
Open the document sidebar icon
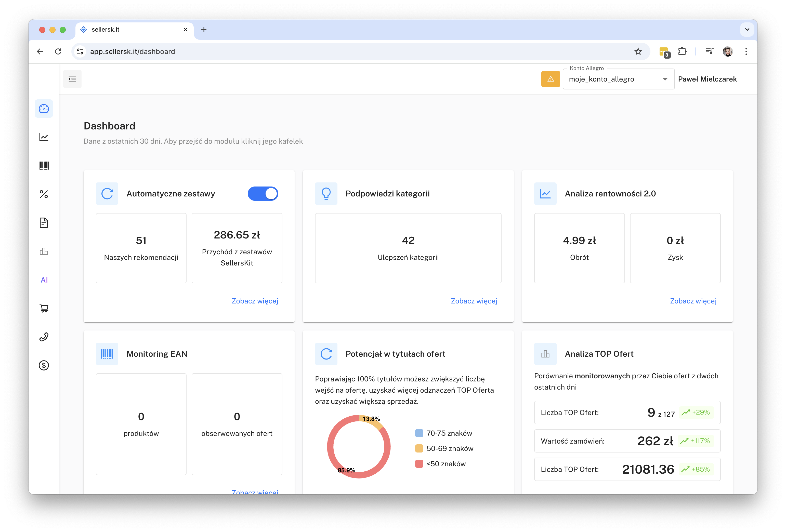pyautogui.click(x=44, y=222)
